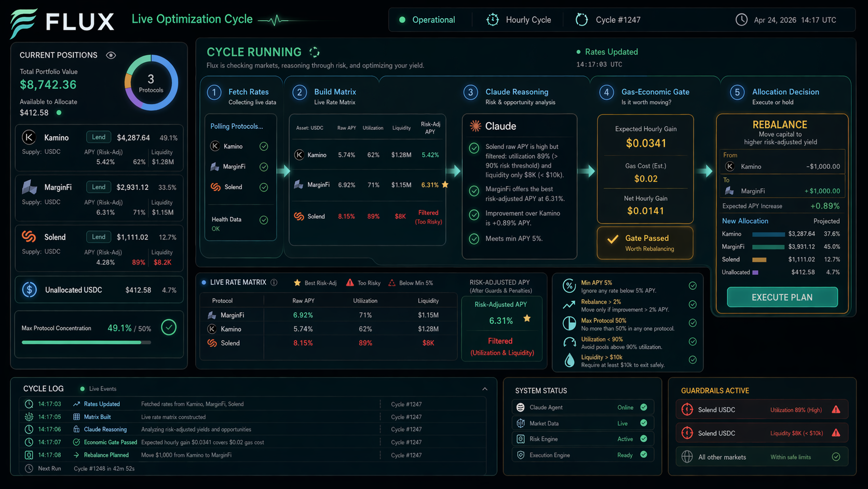Click the Health Data OK check mark
Screen dimensions: 868x489
[264, 220]
